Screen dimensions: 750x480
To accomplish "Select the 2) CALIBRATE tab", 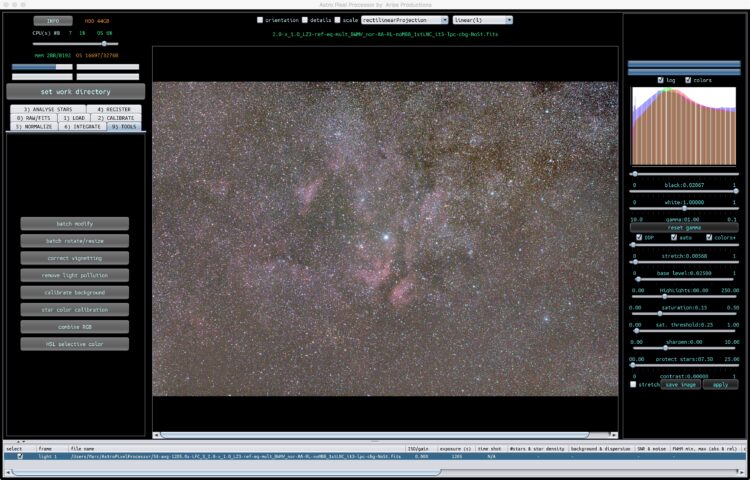I will pyautogui.click(x=116, y=118).
